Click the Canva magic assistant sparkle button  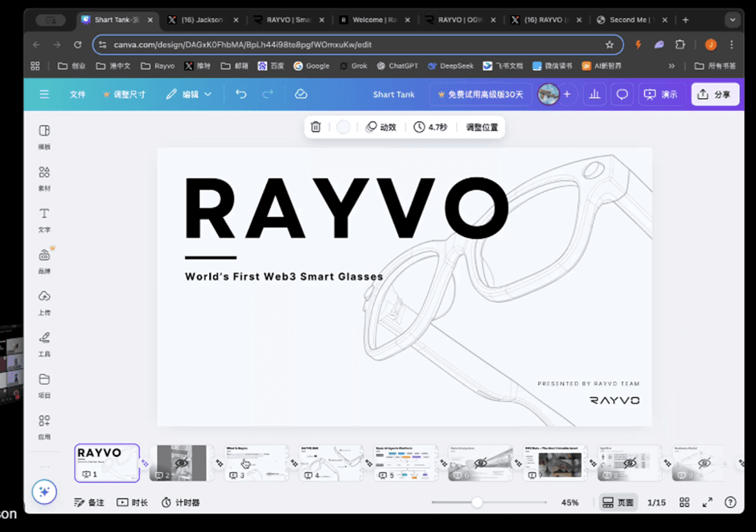coord(44,492)
